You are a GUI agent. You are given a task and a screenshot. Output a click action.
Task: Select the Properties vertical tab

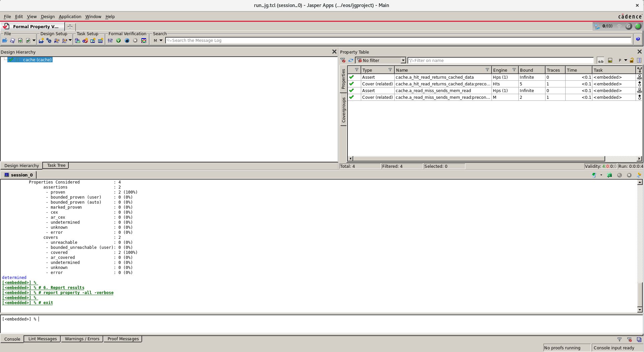(343, 79)
